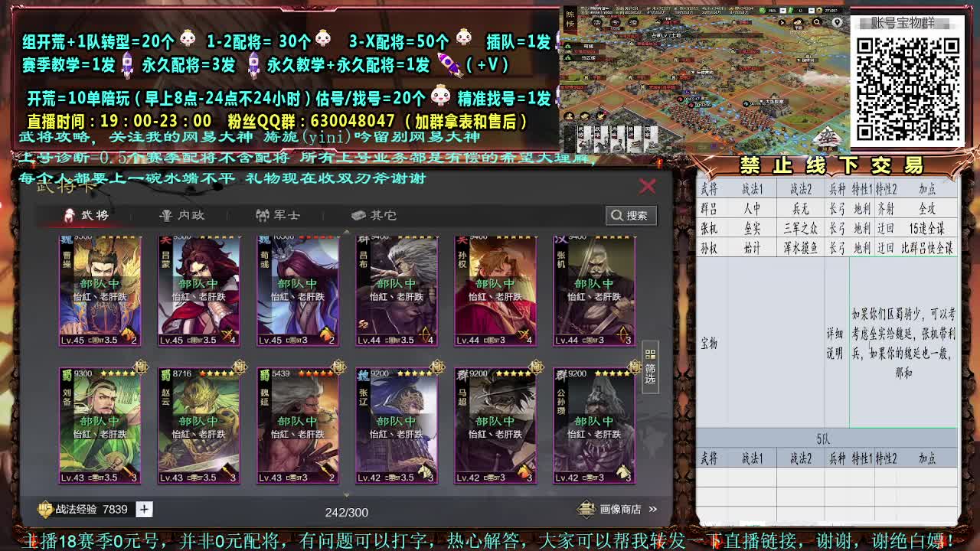Screen dimensions: 980x551
Task: Open the 筛选 filter panel
Action: click(x=650, y=367)
